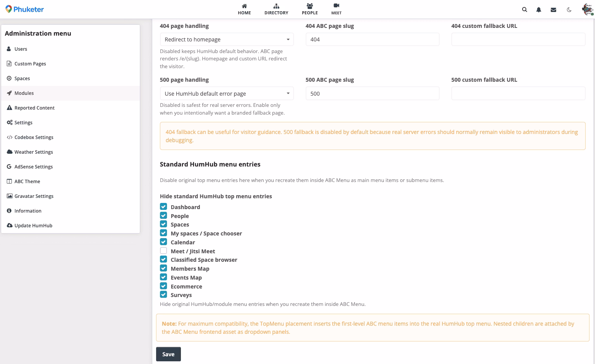
Task: Uncheck the Dashboard checkbox
Action: click(x=163, y=207)
